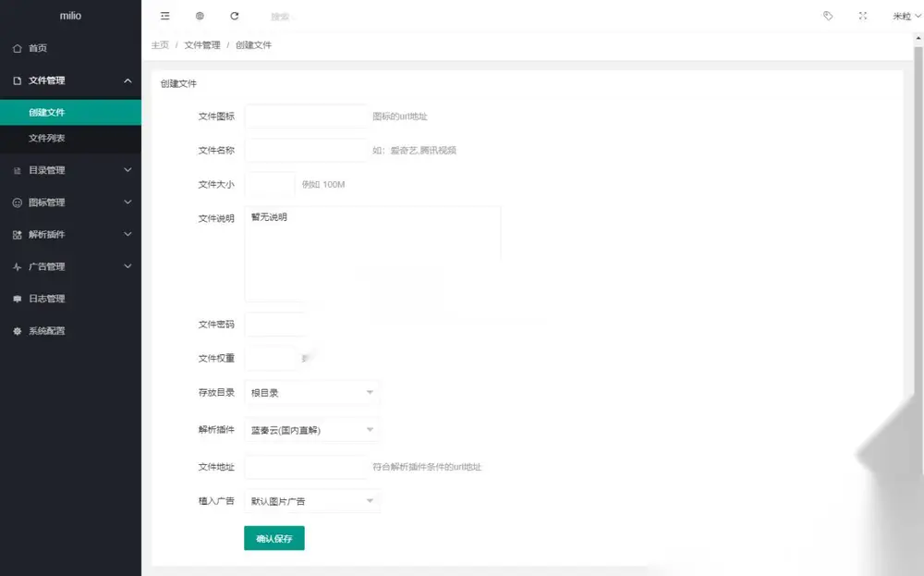Open the 解析插件 dropdown showing 蓝奏云
This screenshot has height=576, width=924.
tap(311, 430)
